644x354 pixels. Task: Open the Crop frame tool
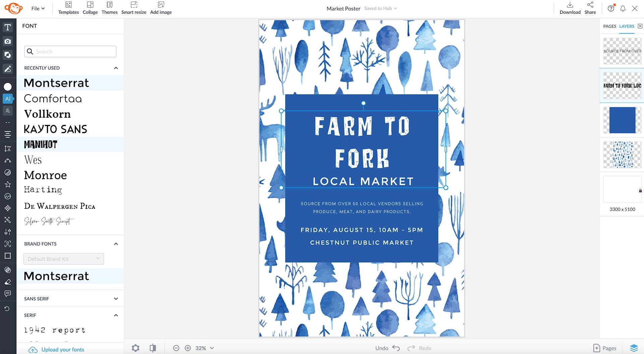pyautogui.click(x=8, y=255)
